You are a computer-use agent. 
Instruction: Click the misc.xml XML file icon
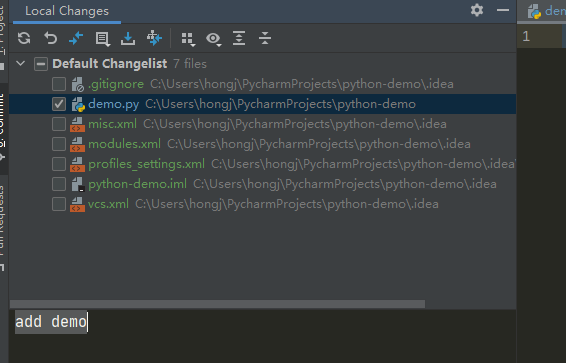coord(77,124)
